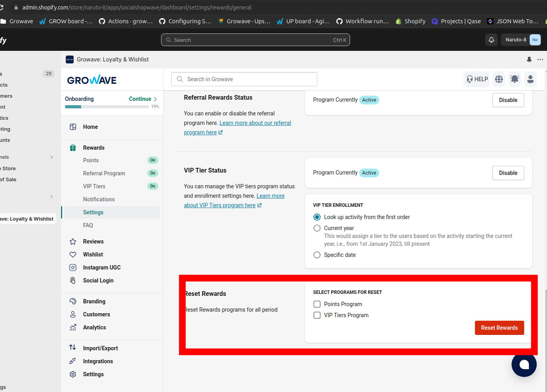The image size is (547, 392).
Task: Click the onboarding progress bar
Action: point(107,107)
